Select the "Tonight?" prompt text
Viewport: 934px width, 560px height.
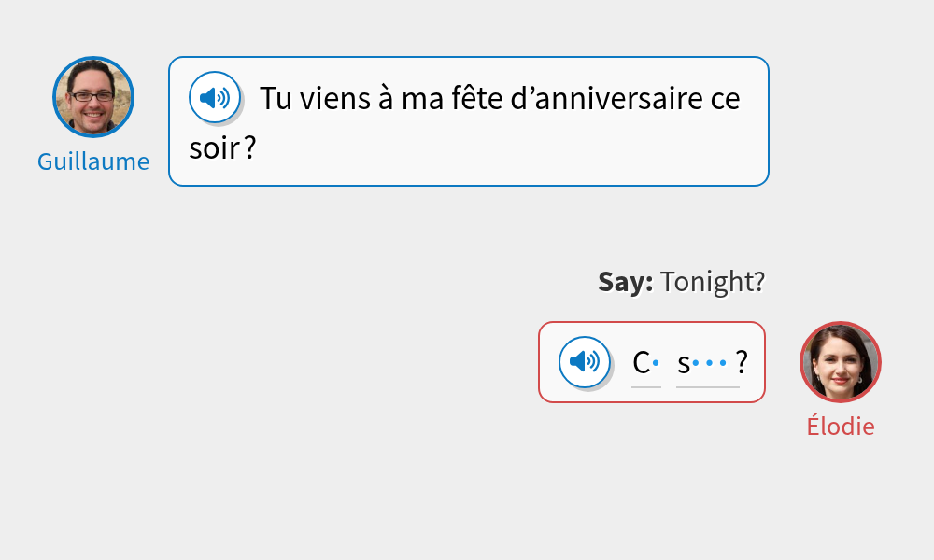(713, 282)
